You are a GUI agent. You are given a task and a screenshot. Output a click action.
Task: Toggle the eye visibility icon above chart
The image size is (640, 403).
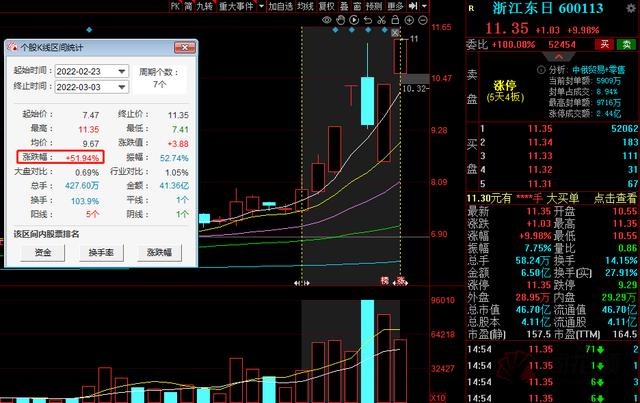click(327, 20)
